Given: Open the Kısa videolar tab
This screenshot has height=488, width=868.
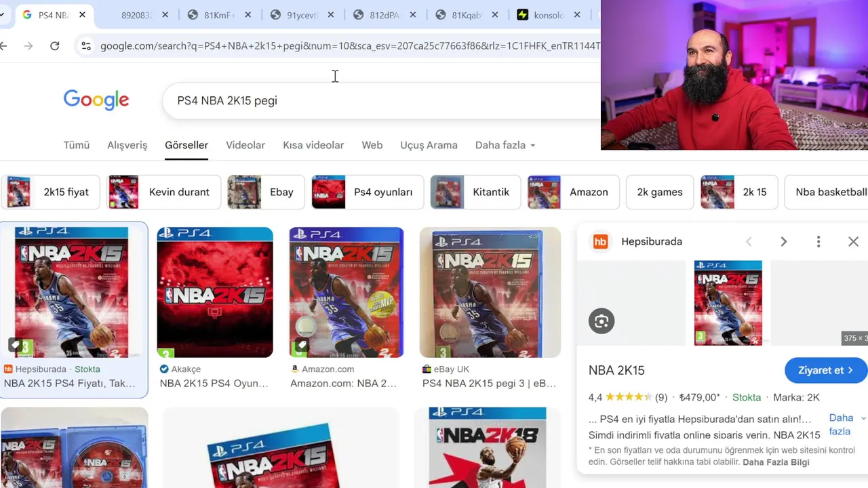Looking at the screenshot, I should 313,145.
